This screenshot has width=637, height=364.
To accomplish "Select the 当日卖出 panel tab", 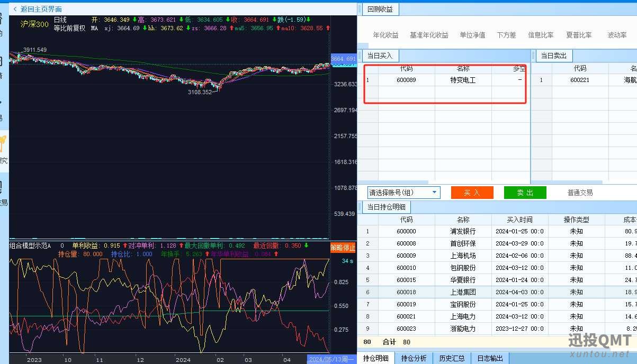I will (x=554, y=56).
